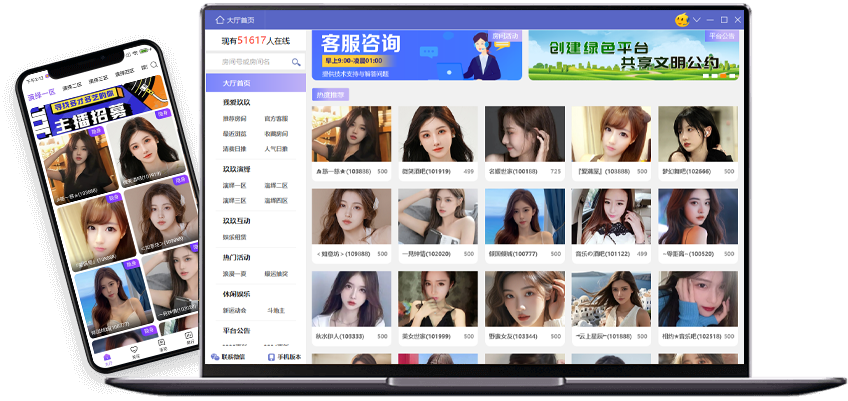848x401 pixels.
Task: Open the 演绎二区 sidebar link
Action: click(x=276, y=186)
